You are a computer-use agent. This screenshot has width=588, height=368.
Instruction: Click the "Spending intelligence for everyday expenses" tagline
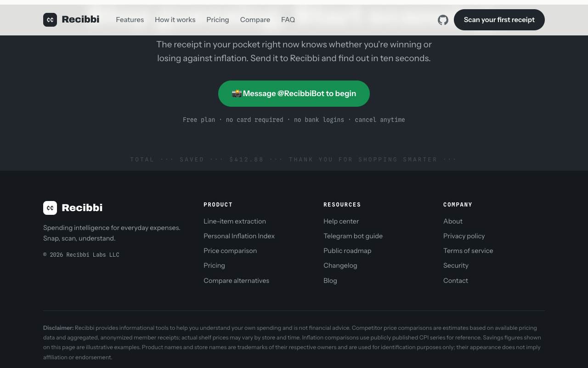pyautogui.click(x=112, y=228)
